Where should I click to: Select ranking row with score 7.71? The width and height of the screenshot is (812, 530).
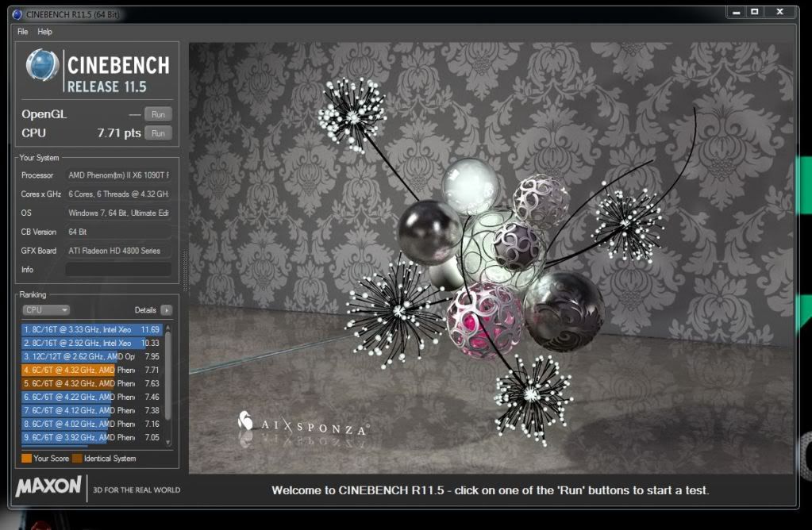92,370
